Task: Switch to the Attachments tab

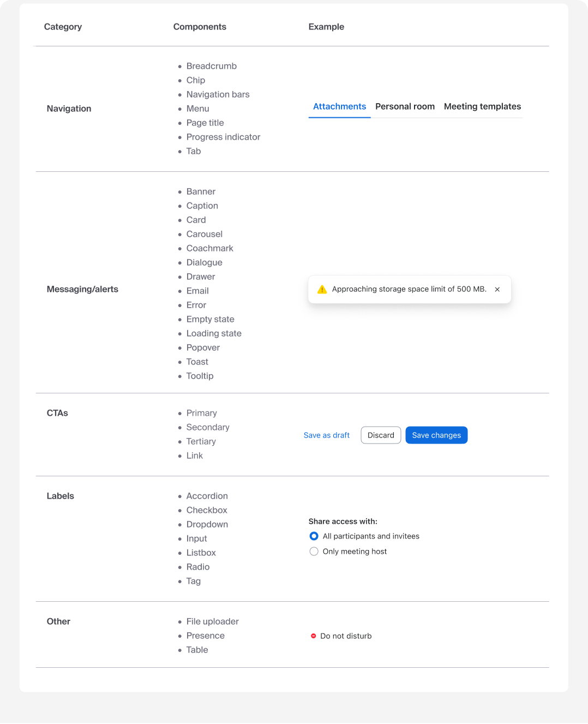Action: [x=339, y=106]
